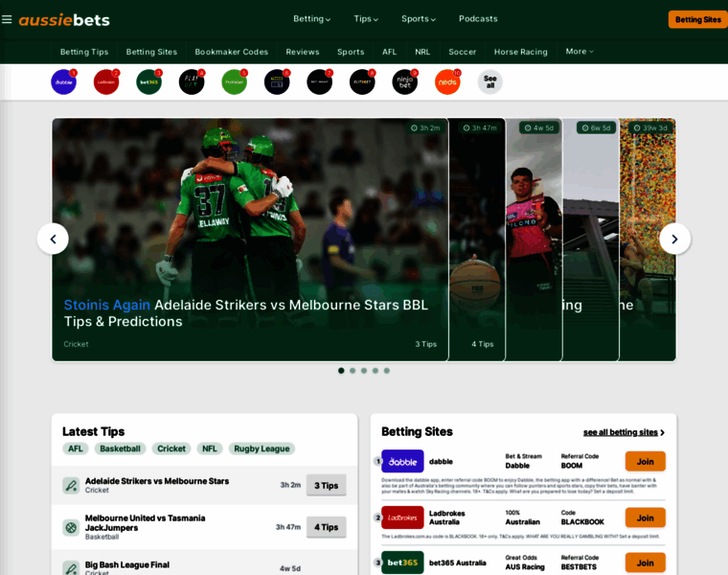Join Ladbrokes Australia via Join button

646,517
